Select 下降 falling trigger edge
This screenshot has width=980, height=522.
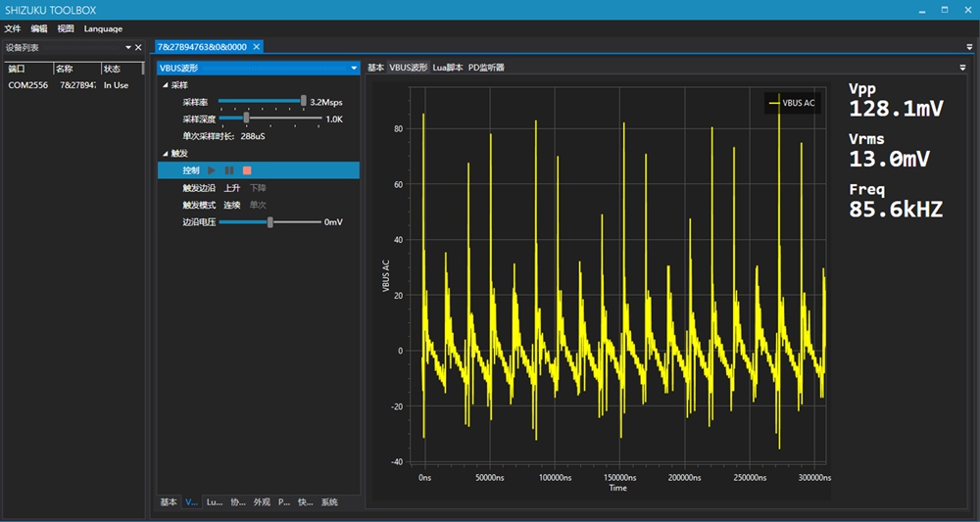click(x=257, y=187)
